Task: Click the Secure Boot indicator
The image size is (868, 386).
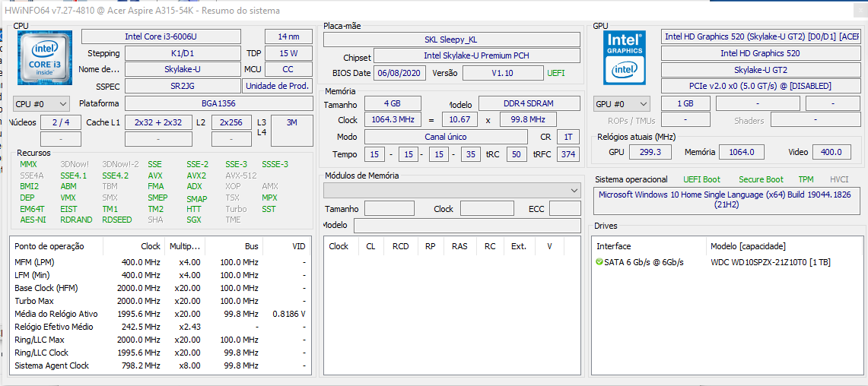Action: tap(761, 180)
